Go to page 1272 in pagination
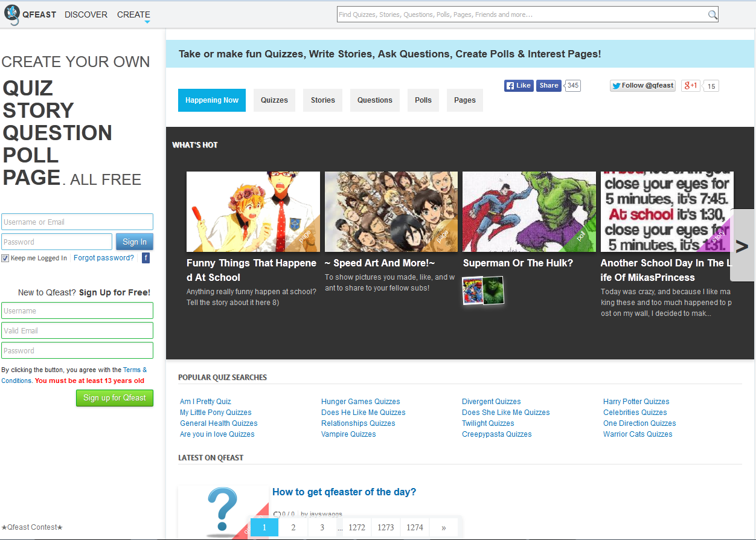This screenshot has height=540, width=756. [357, 527]
